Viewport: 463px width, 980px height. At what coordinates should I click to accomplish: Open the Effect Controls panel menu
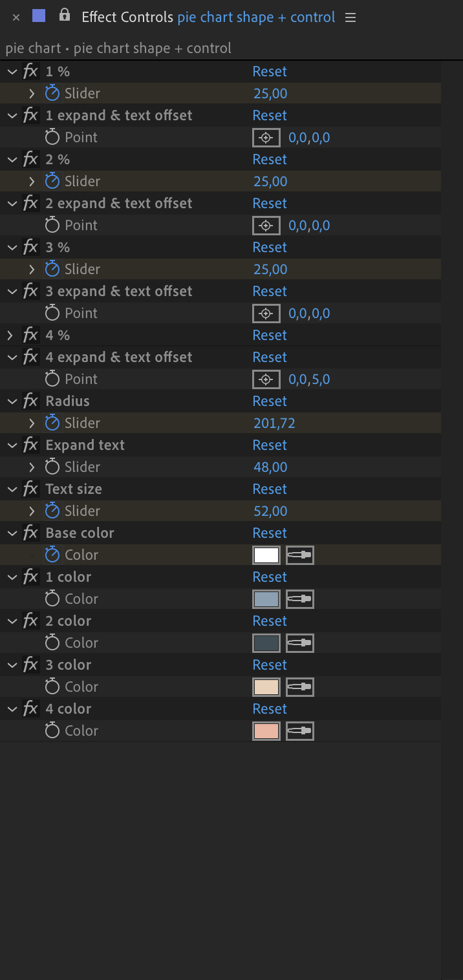click(x=350, y=17)
